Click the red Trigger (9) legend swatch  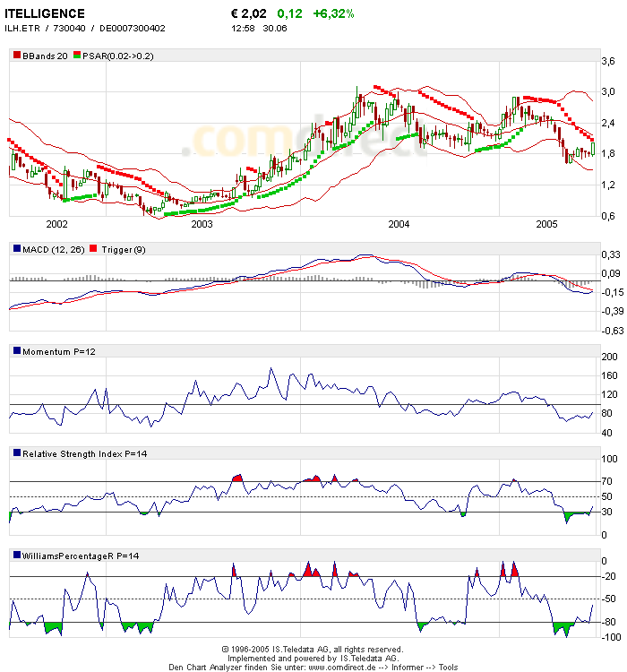(x=93, y=248)
